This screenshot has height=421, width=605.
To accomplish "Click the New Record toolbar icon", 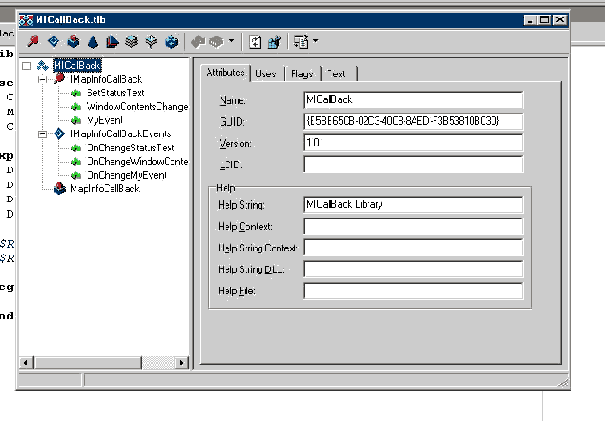I will (x=131, y=41).
